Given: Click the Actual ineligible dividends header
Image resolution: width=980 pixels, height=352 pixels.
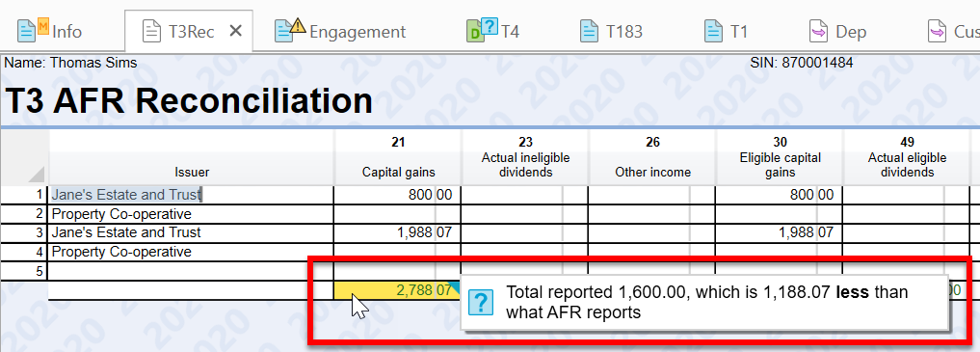Looking at the screenshot, I should pos(525,157).
